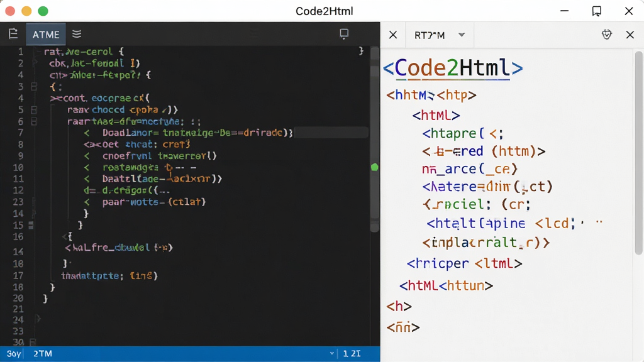Click line number 10 in the gutter

tap(18, 167)
